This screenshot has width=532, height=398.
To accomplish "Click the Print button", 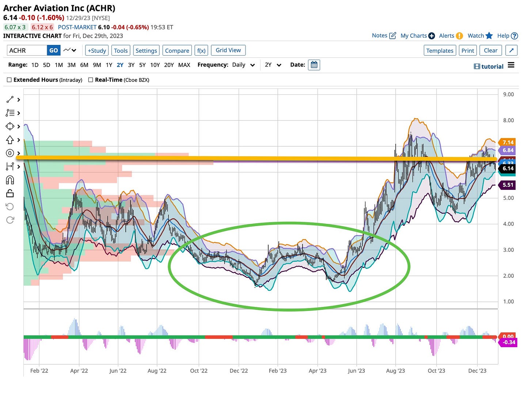I will (468, 50).
